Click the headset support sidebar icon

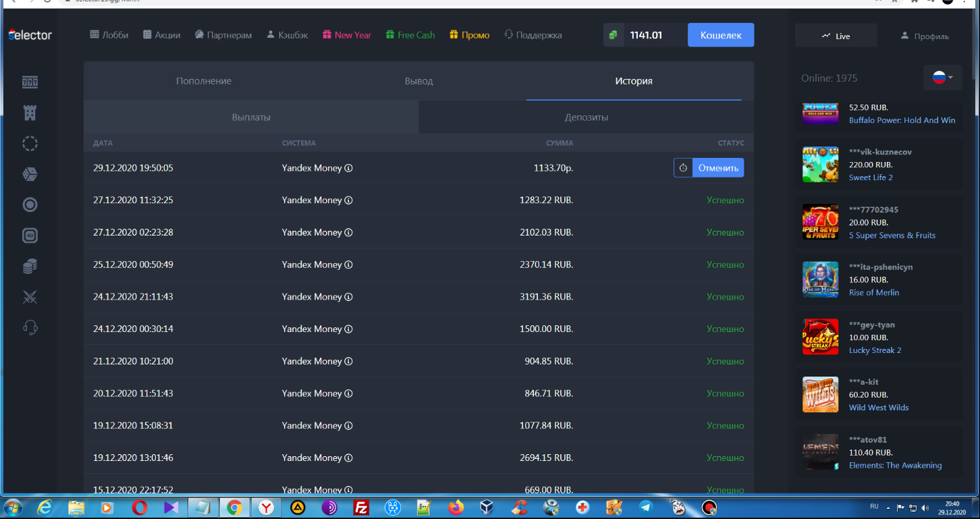pyautogui.click(x=30, y=328)
